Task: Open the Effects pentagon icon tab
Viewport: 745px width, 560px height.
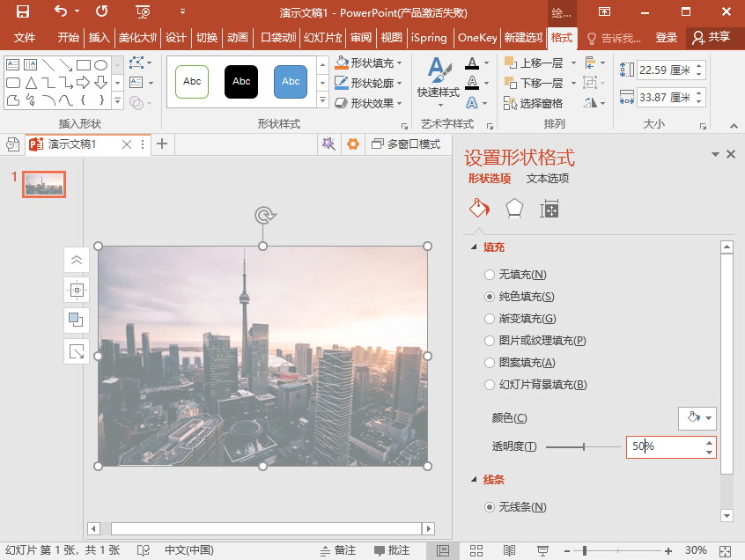Action: (x=514, y=209)
